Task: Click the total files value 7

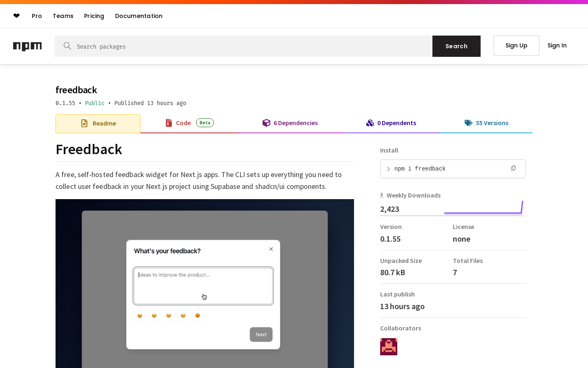Action: tap(455, 273)
